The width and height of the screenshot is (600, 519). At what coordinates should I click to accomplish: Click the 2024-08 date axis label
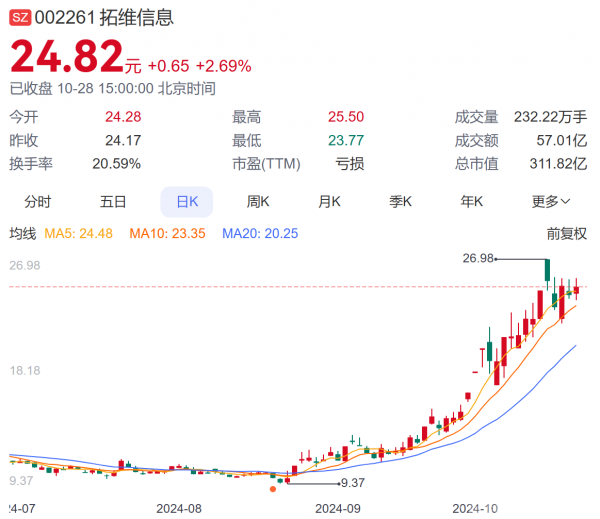tap(179, 509)
